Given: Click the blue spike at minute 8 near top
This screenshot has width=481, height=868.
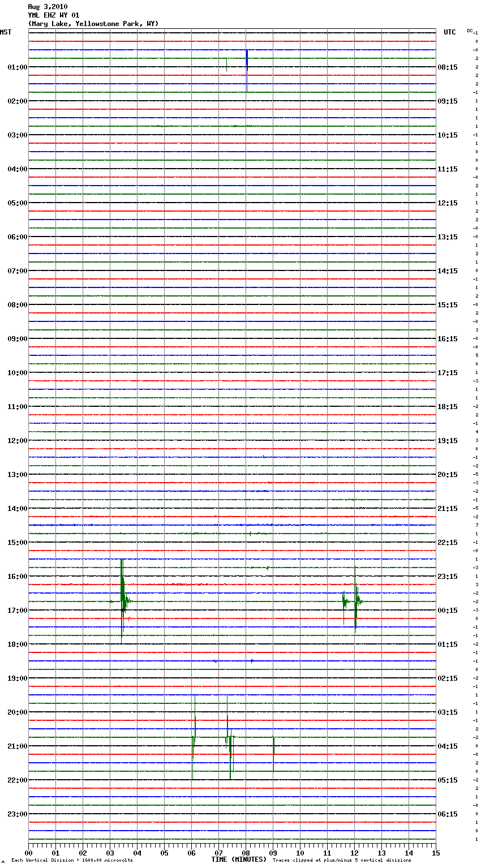Looking at the screenshot, I should point(247,71).
